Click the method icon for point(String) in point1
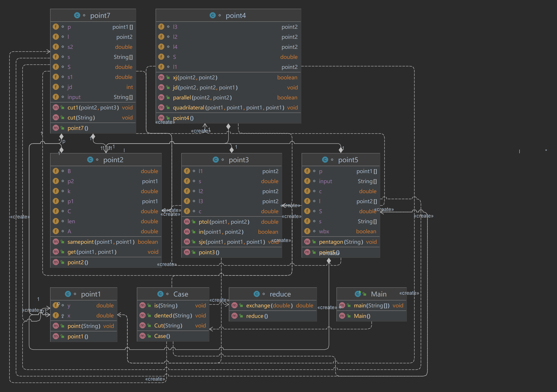557x392 pixels. coord(56,326)
